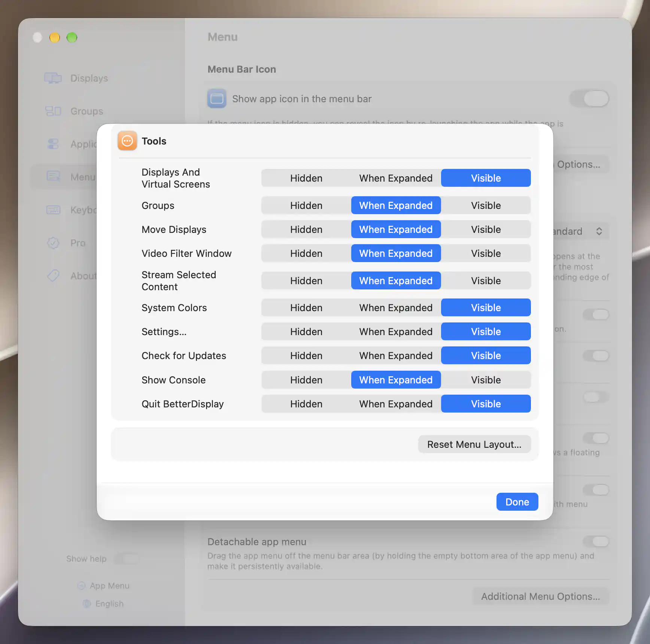Viewport: 650px width, 644px height.
Task: Set Show Console to Hidden
Action: click(x=306, y=380)
